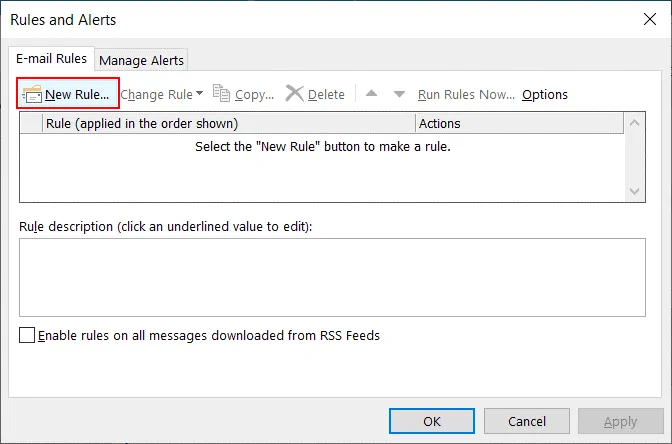Switch to the E-mail Rules tab
The width and height of the screenshot is (672, 444).
pyautogui.click(x=50, y=59)
